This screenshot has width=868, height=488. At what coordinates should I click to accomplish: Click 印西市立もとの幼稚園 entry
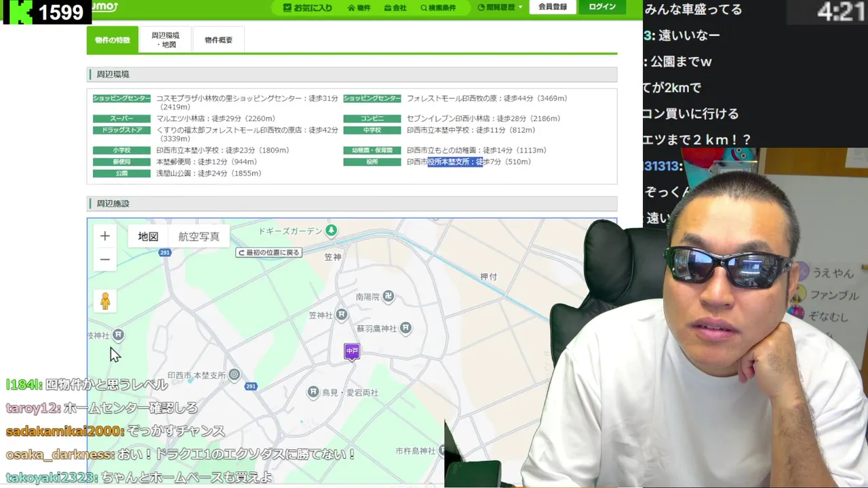[476, 150]
